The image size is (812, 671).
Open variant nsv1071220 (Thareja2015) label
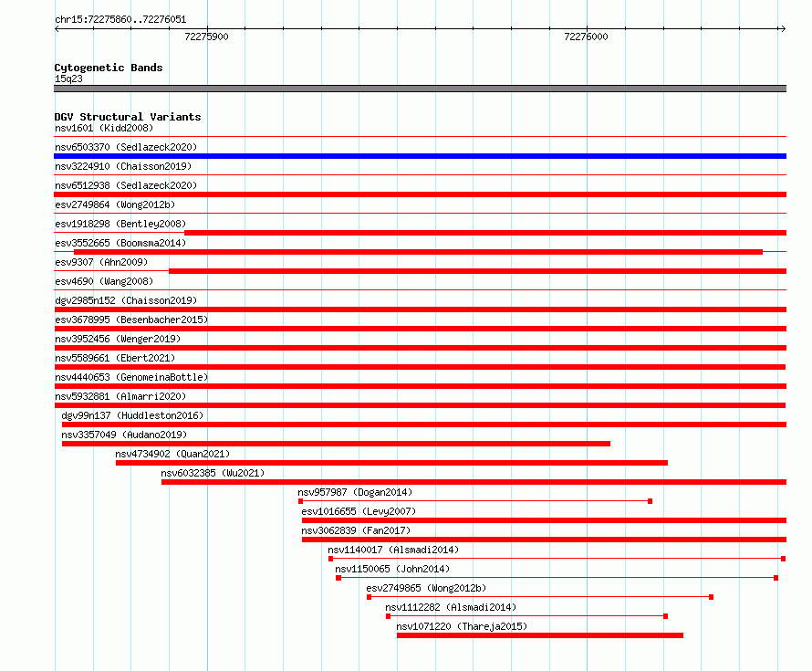(462, 626)
